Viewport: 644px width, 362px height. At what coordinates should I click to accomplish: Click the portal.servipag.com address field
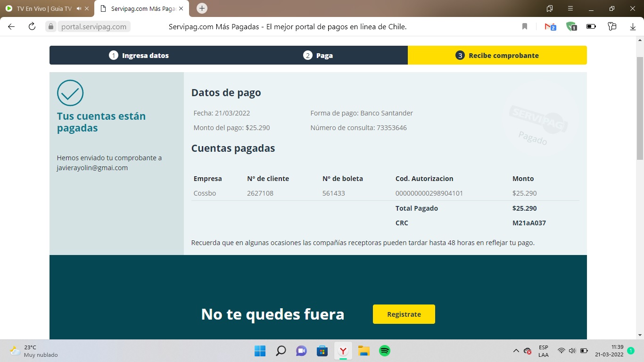tap(94, 27)
